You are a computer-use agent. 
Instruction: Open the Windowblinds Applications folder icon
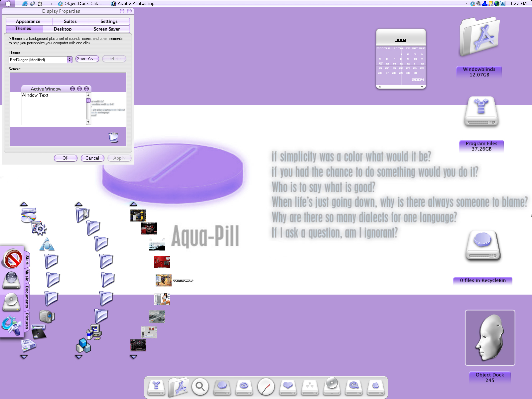coord(479,37)
